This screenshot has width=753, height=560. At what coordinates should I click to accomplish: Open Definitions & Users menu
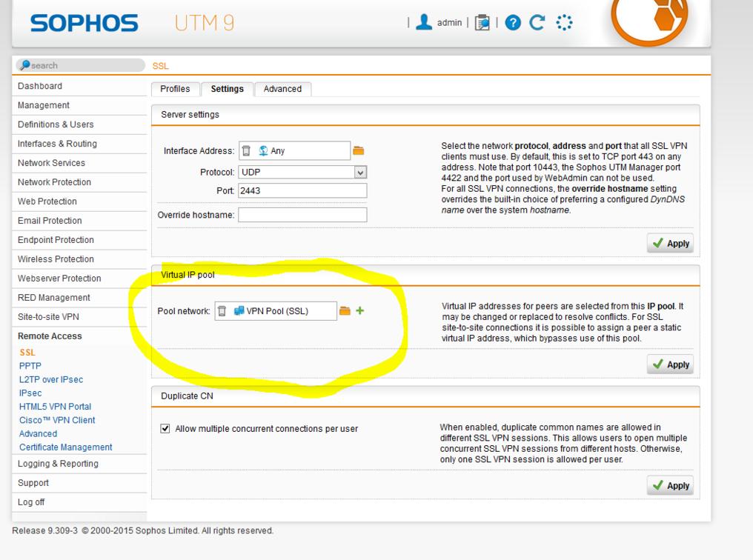click(x=79, y=124)
